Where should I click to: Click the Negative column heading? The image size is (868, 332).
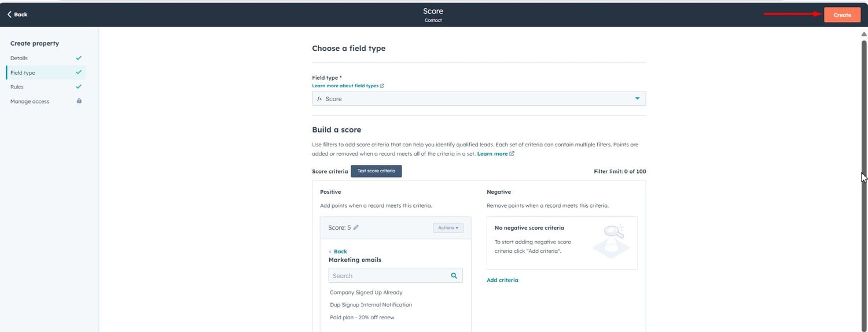[x=499, y=192]
